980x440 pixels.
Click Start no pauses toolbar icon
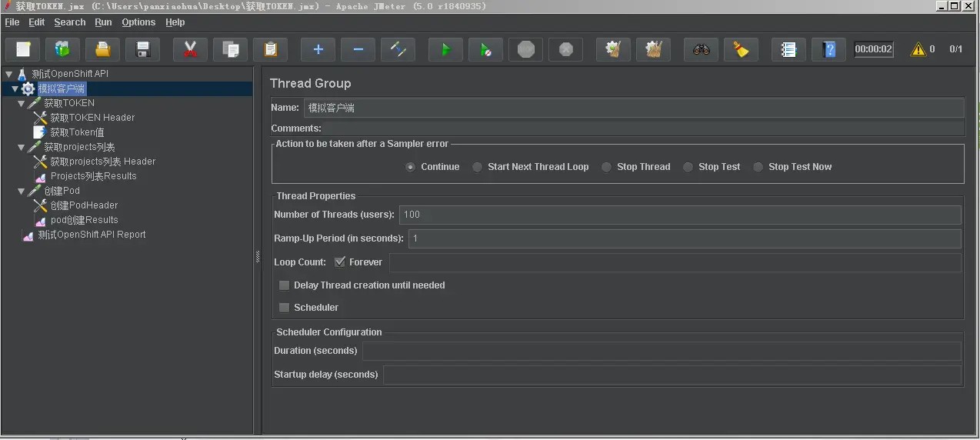coord(485,50)
